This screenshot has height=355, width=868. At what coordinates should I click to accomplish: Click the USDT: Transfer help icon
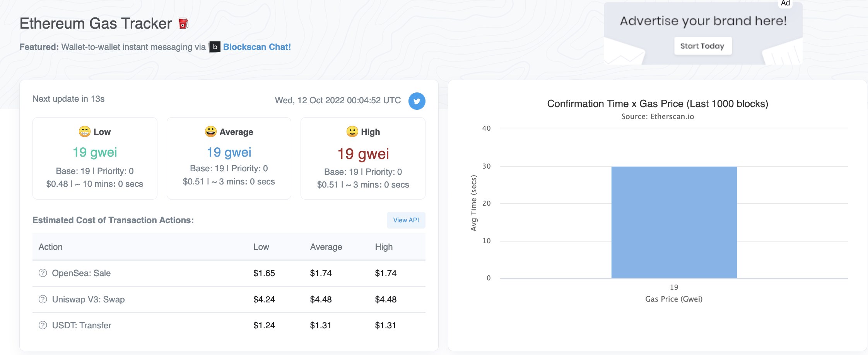tap(43, 325)
